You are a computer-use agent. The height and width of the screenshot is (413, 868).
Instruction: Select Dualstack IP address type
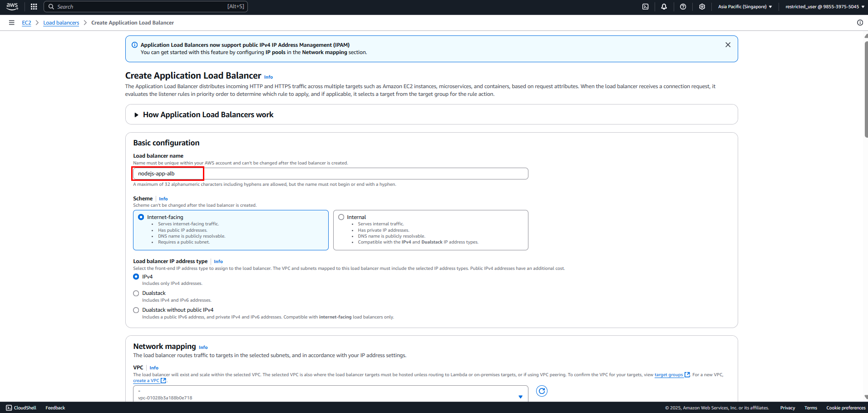[136, 294]
